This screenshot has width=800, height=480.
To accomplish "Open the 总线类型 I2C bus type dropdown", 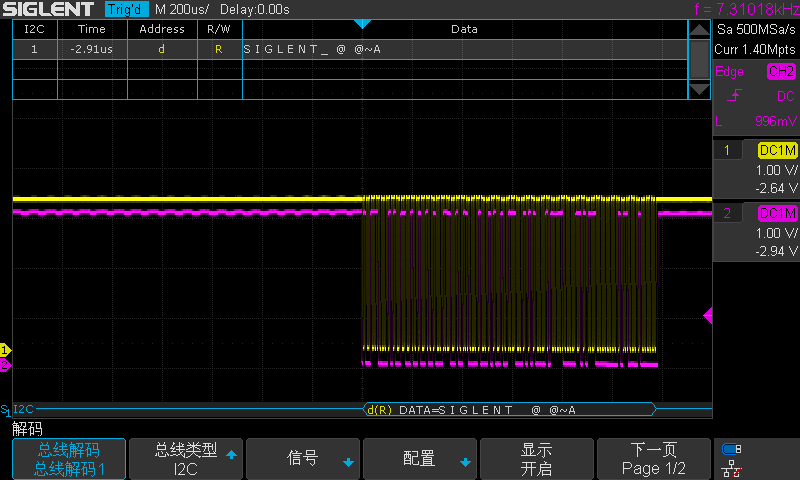I will click(x=186, y=459).
